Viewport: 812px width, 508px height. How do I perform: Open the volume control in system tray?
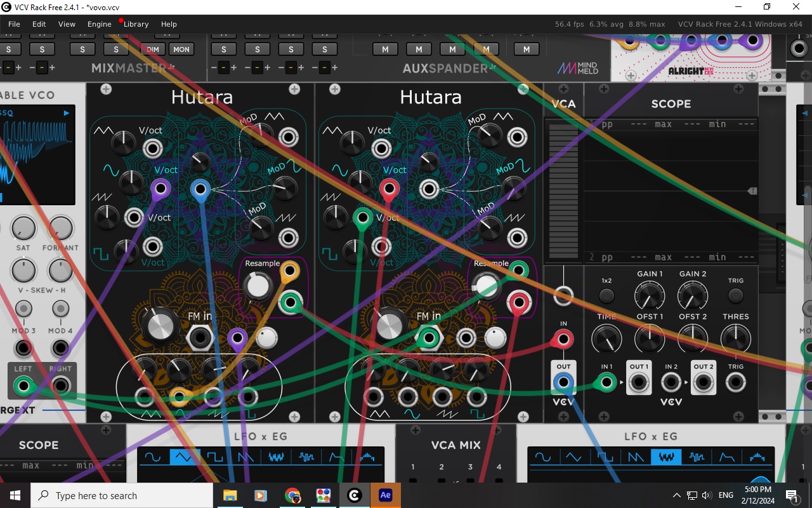(x=707, y=495)
